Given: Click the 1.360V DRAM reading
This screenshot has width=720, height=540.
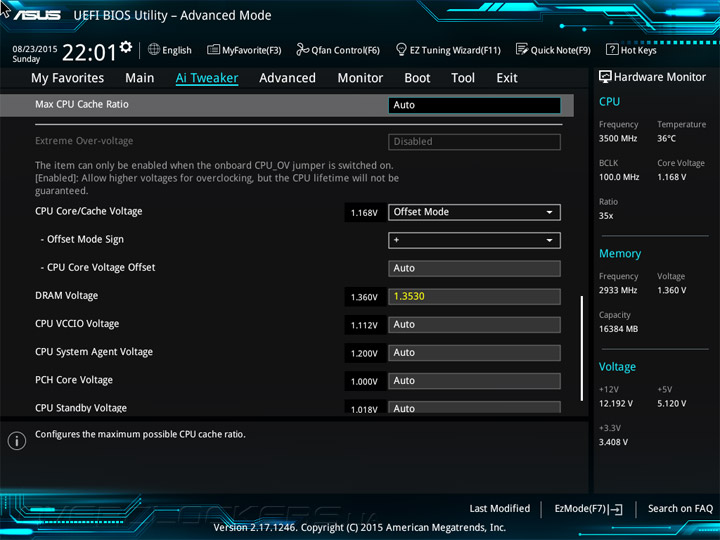Looking at the screenshot, I should coord(364,297).
